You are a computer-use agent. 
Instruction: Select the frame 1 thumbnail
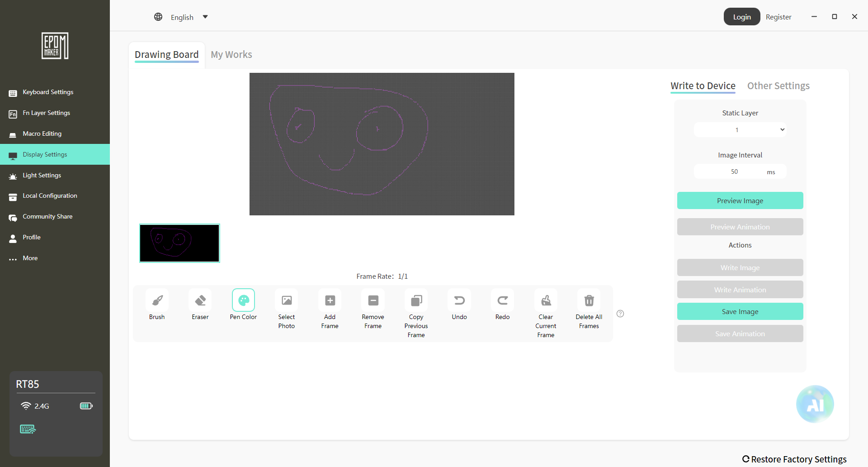pyautogui.click(x=179, y=243)
